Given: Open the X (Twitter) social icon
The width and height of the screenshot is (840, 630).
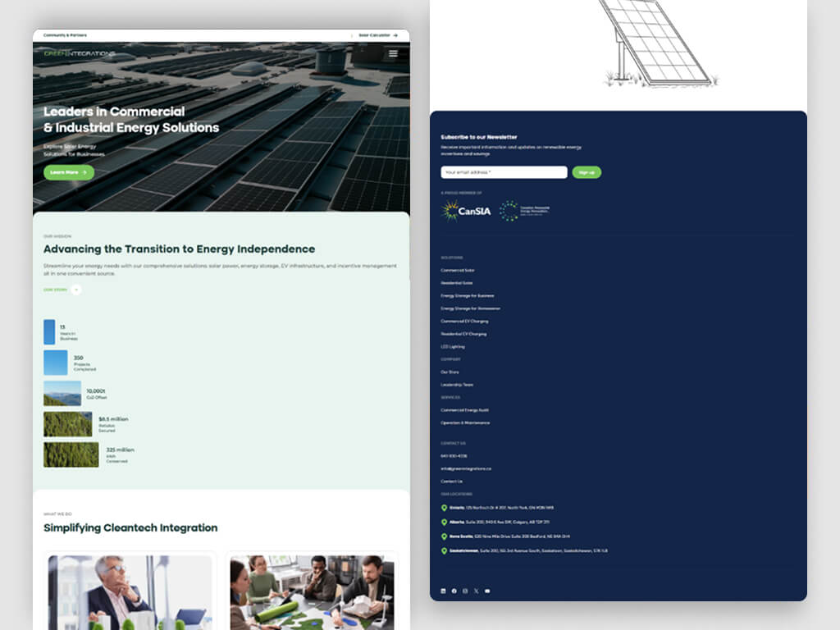Looking at the screenshot, I should [x=476, y=591].
